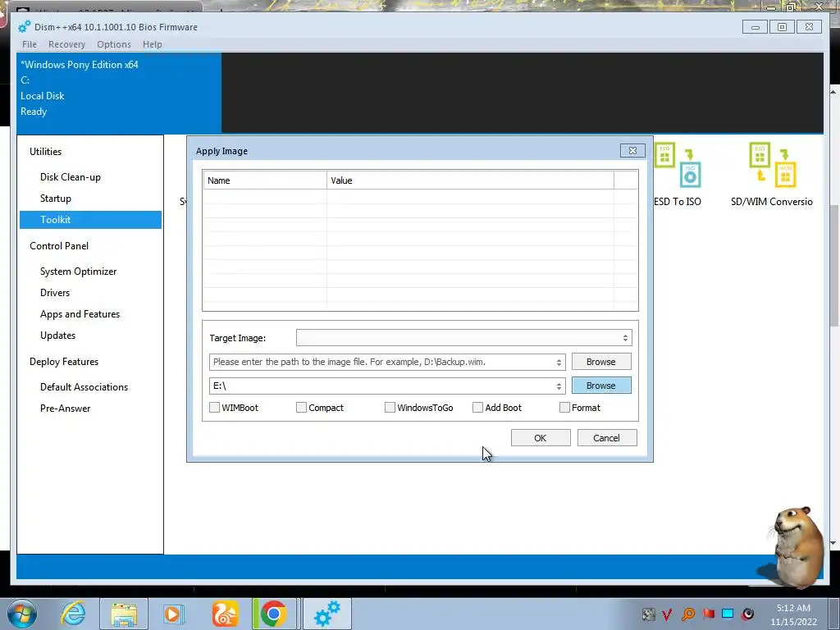Click the hamster mascot image
840x630 pixels.
[x=797, y=546]
